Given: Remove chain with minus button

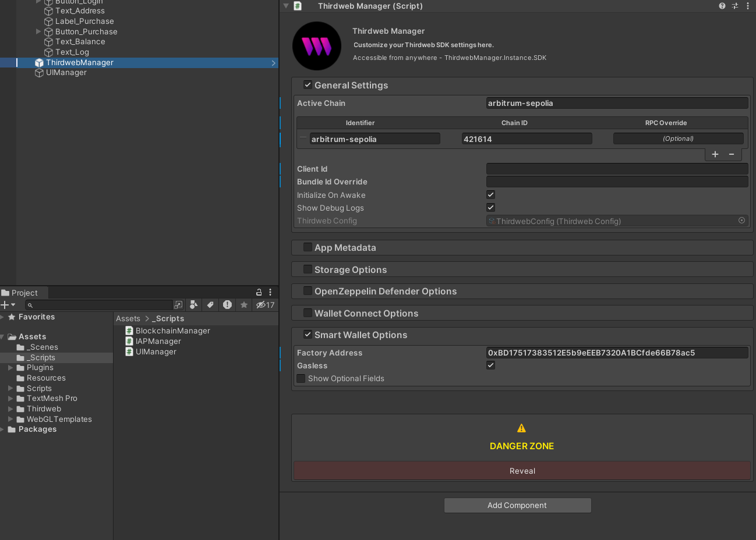Looking at the screenshot, I should point(732,154).
